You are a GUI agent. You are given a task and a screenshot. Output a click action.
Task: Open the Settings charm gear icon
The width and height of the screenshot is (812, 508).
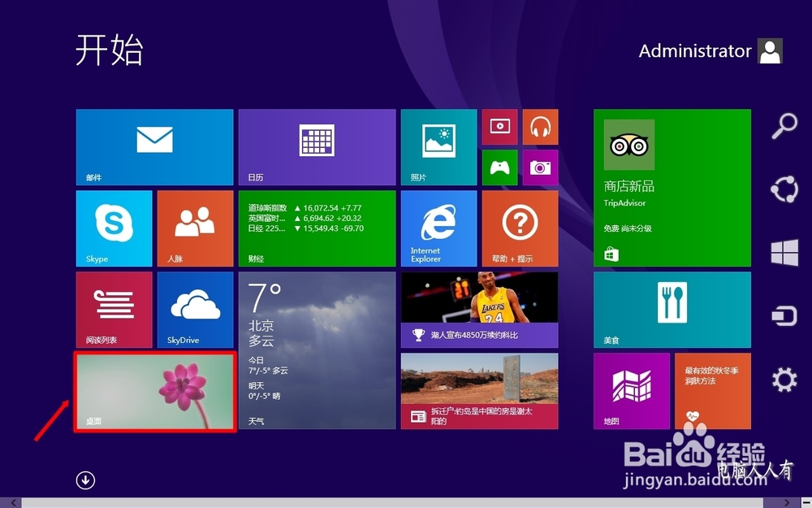(784, 379)
